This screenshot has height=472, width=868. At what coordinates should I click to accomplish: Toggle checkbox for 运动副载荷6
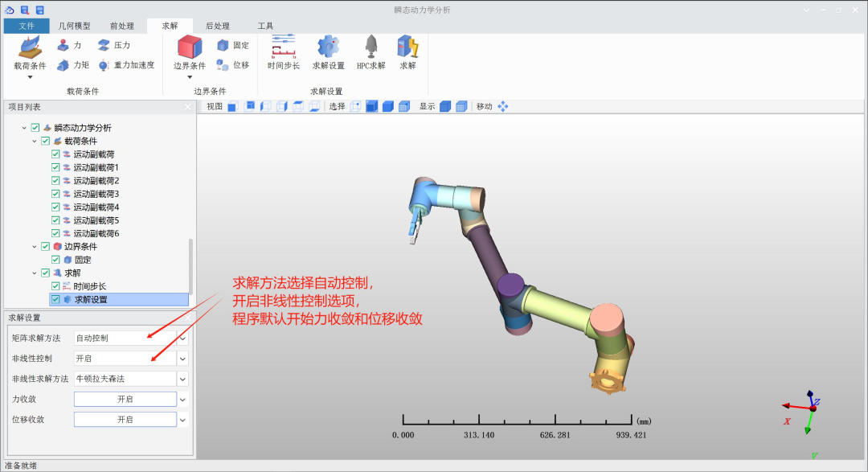[x=55, y=233]
